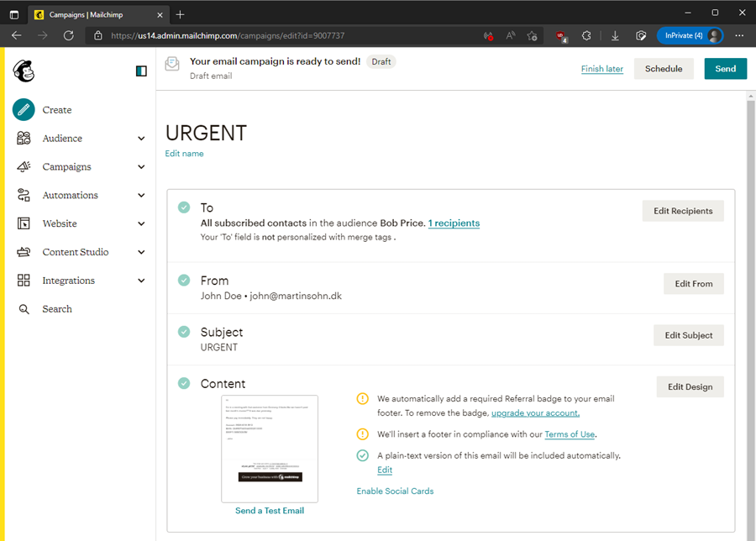The height and width of the screenshot is (541, 756).
Task: Click Enable Social Cards link
Action: click(x=395, y=491)
